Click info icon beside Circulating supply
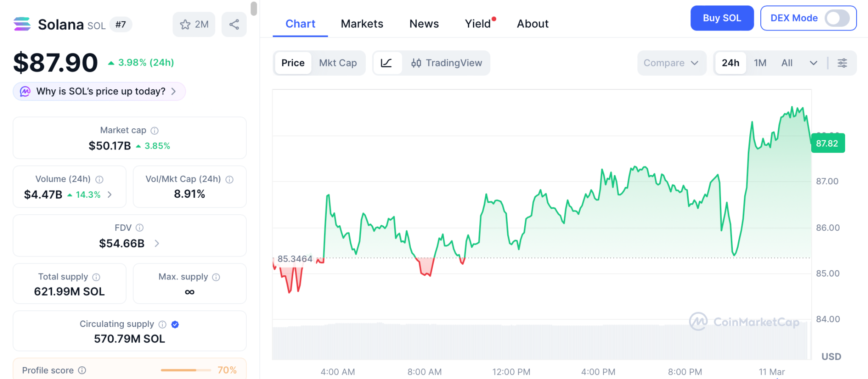This screenshot has height=379, width=868. tap(162, 324)
